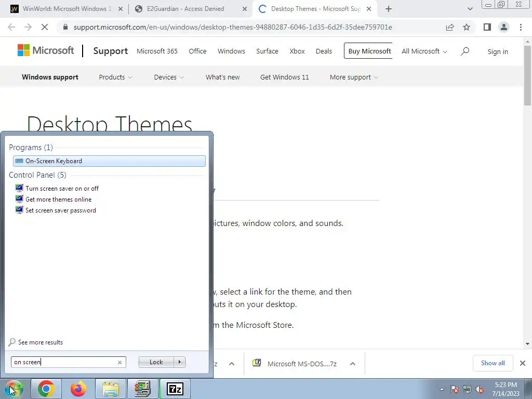
Task: Close the Desktop Themes tab
Action: point(369,9)
